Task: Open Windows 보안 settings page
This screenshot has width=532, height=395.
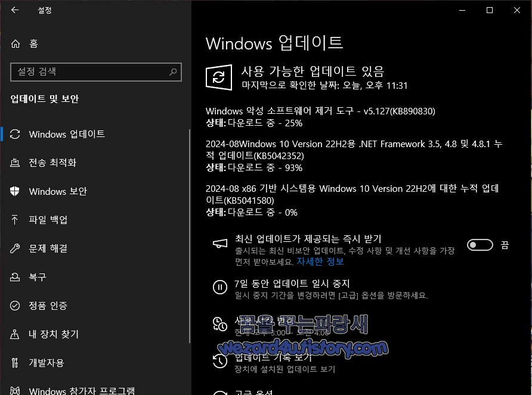Action: [95, 191]
